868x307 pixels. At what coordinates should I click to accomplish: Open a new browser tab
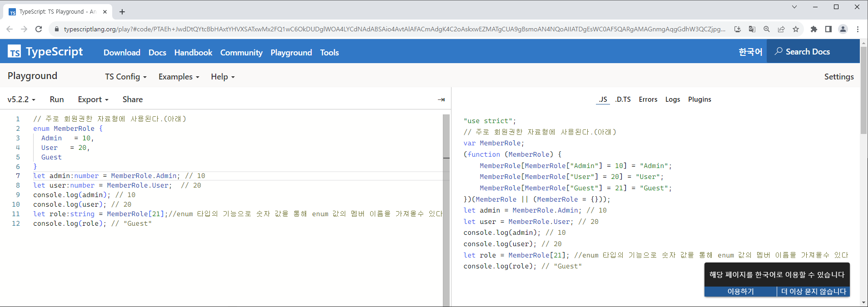tap(122, 12)
